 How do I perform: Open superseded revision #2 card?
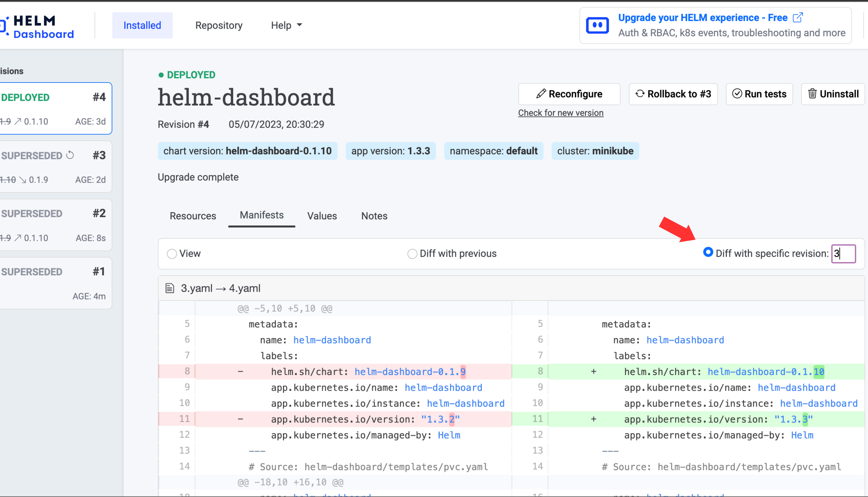tap(55, 225)
